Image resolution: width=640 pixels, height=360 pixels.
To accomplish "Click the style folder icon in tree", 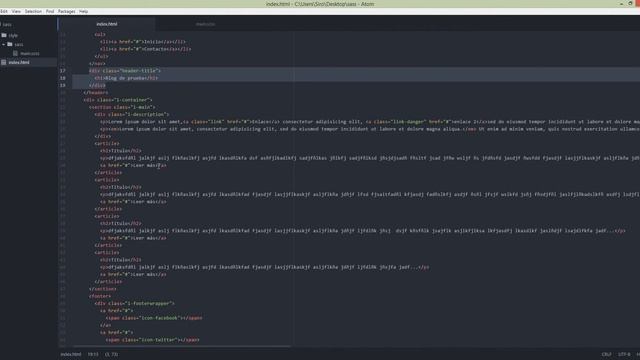I will click(4, 36).
